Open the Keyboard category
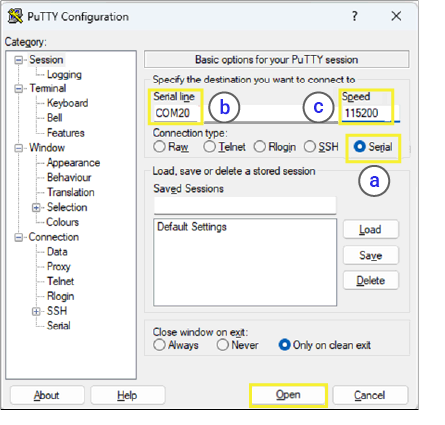This screenshot has height=425, width=445. tap(67, 103)
